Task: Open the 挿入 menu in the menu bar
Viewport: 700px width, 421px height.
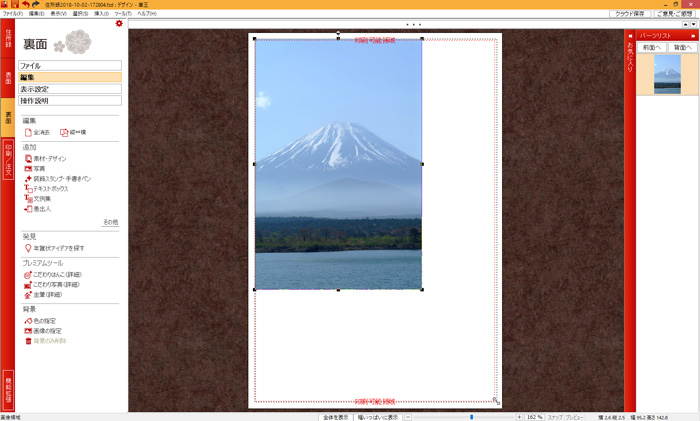Action: tap(101, 13)
